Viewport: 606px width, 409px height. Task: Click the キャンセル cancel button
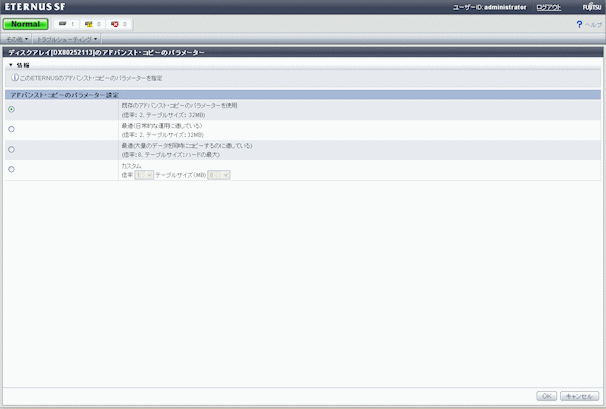click(x=579, y=396)
